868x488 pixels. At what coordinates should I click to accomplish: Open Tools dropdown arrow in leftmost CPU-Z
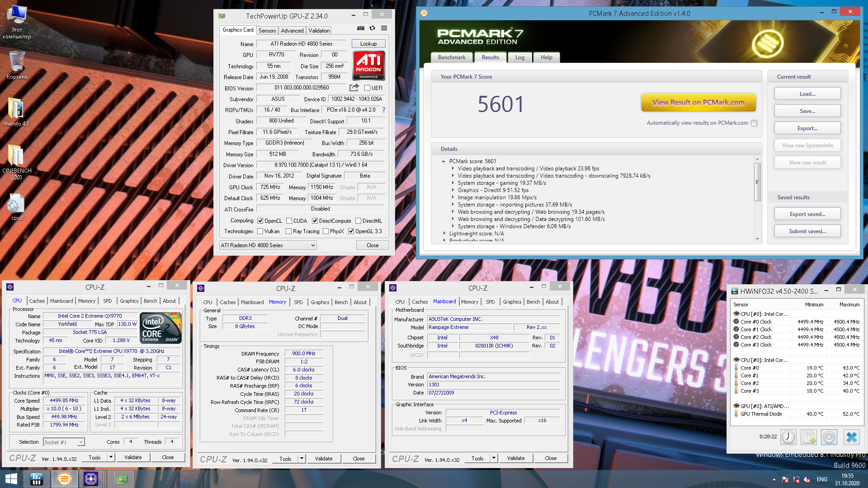pos(110,457)
